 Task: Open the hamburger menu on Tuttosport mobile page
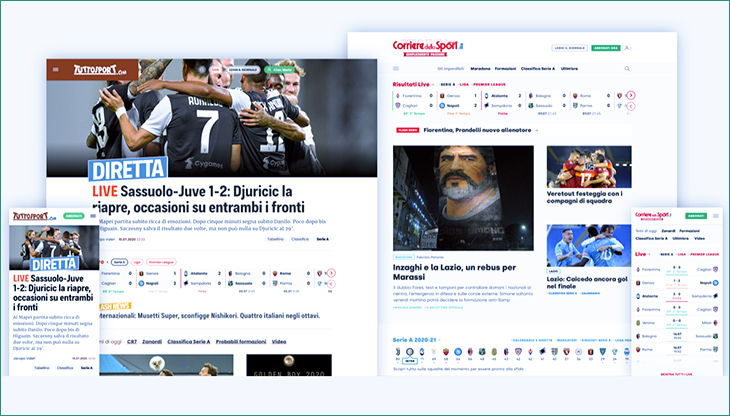click(93, 216)
